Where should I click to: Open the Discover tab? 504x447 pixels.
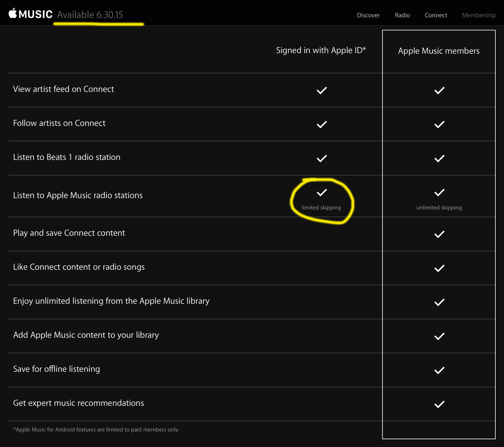pyautogui.click(x=368, y=15)
